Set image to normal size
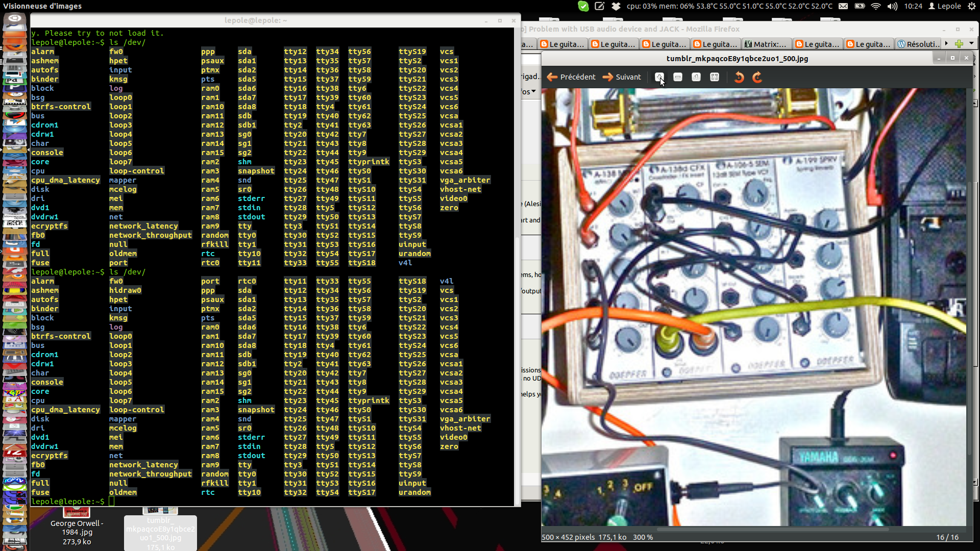980x551 pixels. point(696,77)
